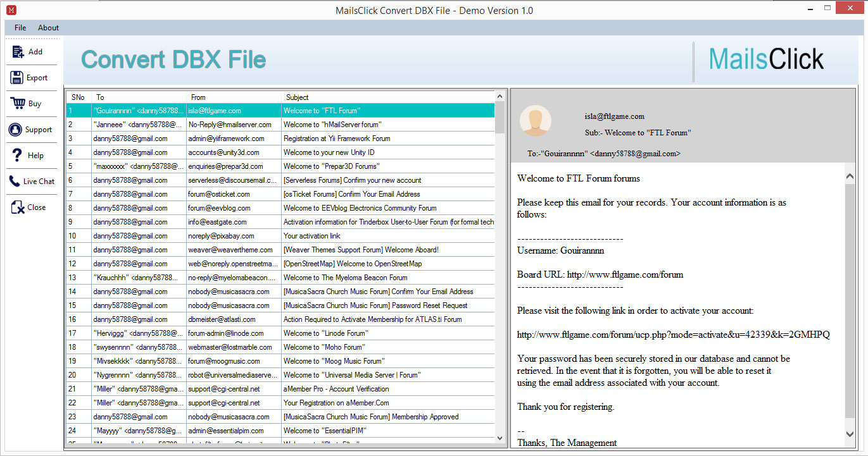Select the 'Welcome to The Myeloma Beacon Forum' email
The image size is (868, 456).
[x=280, y=278]
